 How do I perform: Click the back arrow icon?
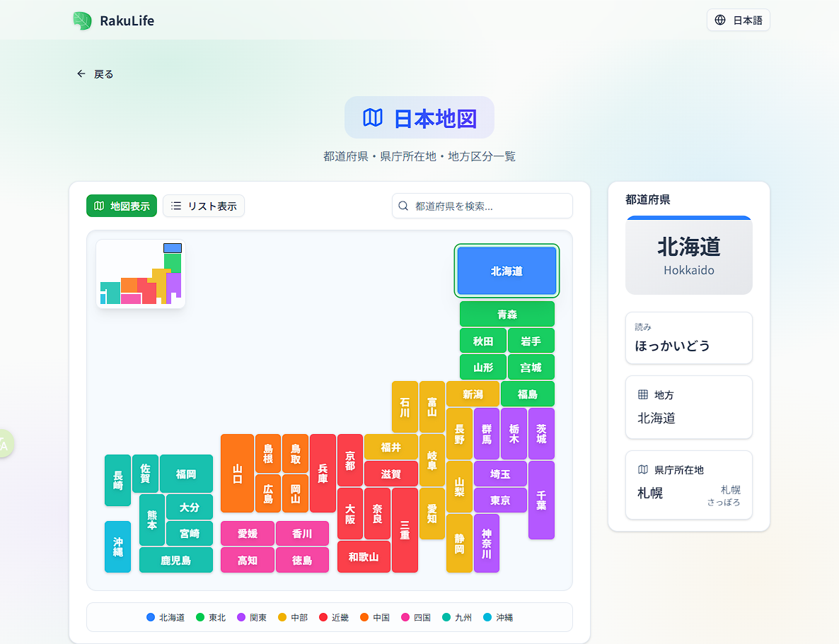(81, 74)
